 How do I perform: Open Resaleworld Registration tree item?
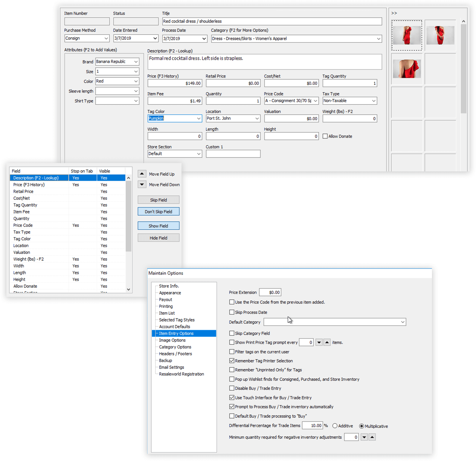click(x=182, y=374)
